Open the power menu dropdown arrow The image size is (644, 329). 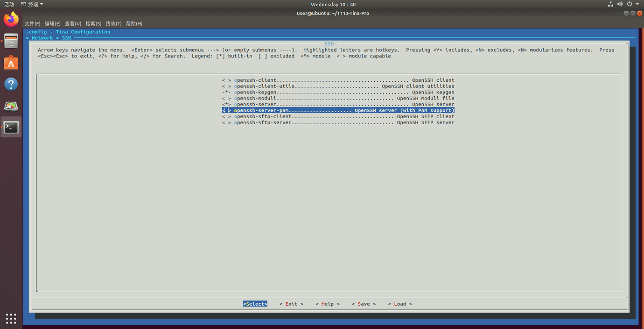pos(637,4)
